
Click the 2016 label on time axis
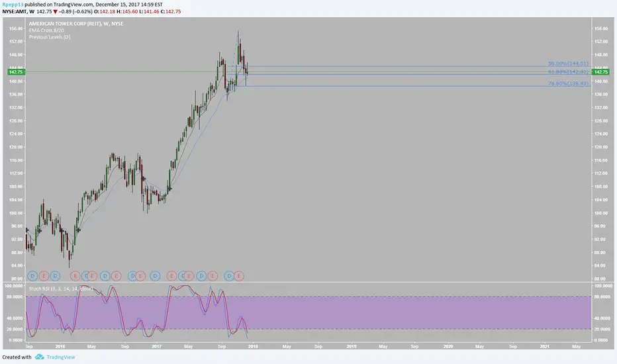(60, 347)
